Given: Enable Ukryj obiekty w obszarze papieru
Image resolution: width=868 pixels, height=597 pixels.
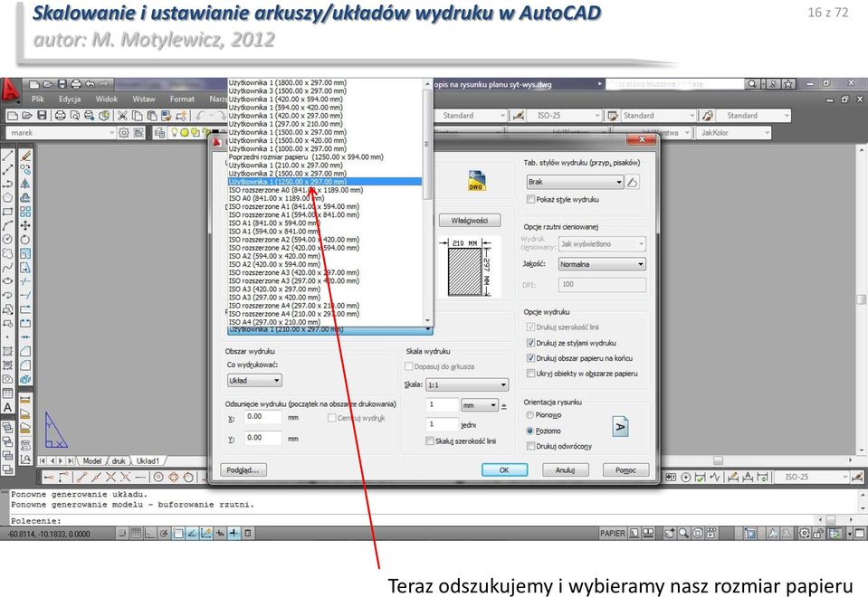Looking at the screenshot, I should tap(531, 374).
